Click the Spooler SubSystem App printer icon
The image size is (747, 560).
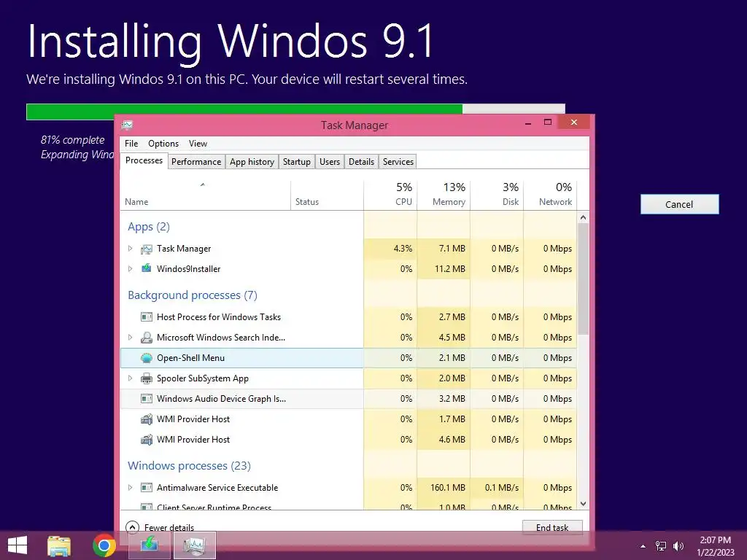click(x=146, y=378)
